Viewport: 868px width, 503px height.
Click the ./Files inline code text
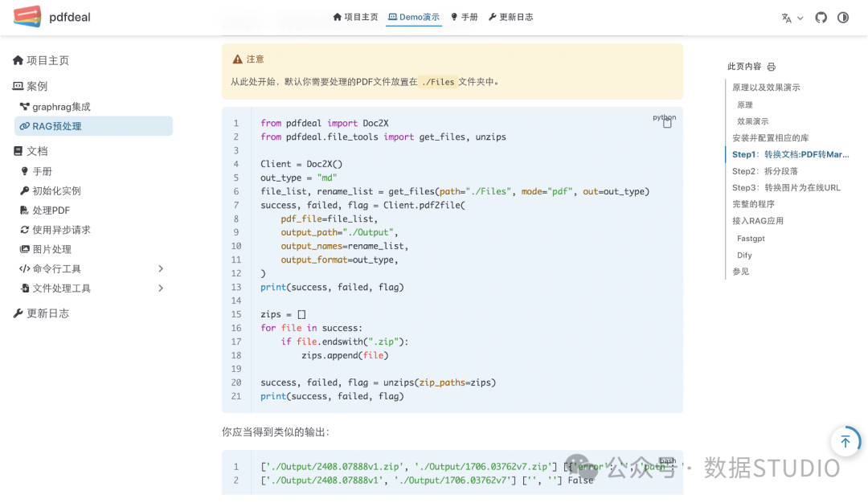click(x=438, y=82)
